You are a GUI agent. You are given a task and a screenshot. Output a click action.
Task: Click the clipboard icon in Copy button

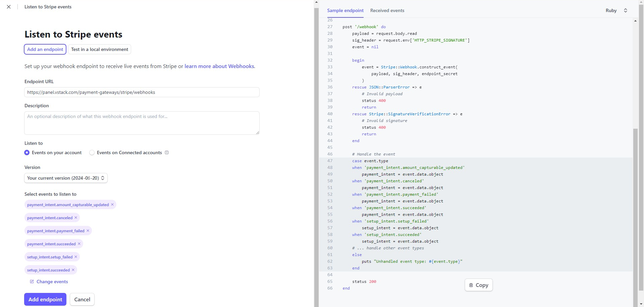click(x=471, y=285)
